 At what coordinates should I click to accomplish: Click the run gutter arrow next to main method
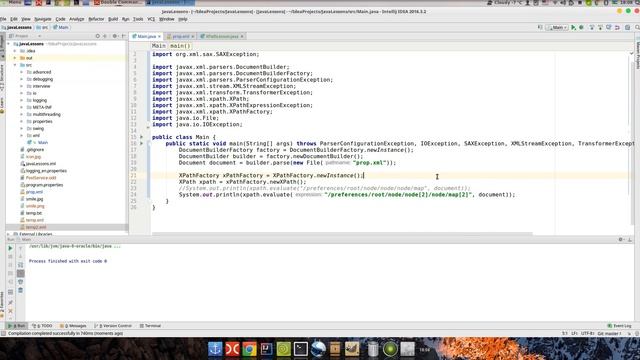click(142, 144)
